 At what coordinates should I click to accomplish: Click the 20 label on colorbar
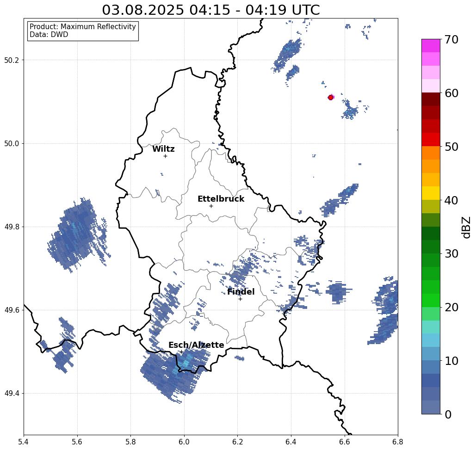pos(451,308)
